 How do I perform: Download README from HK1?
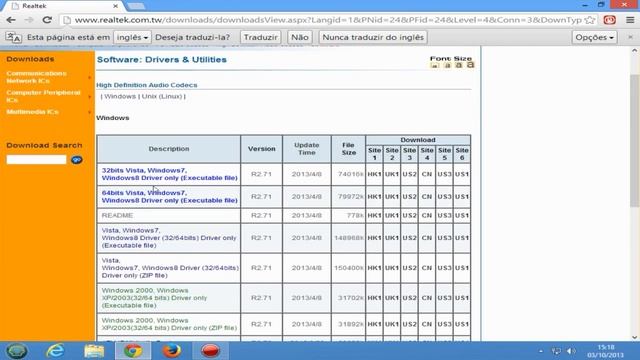click(374, 216)
